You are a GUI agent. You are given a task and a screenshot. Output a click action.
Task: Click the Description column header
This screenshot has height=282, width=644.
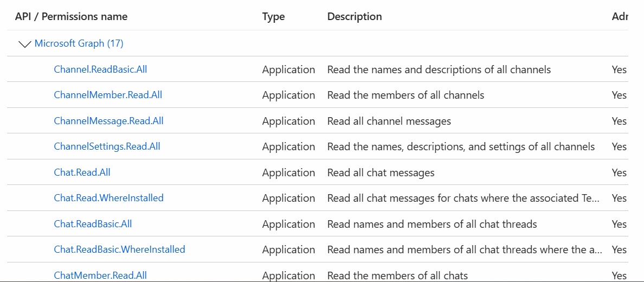click(355, 16)
